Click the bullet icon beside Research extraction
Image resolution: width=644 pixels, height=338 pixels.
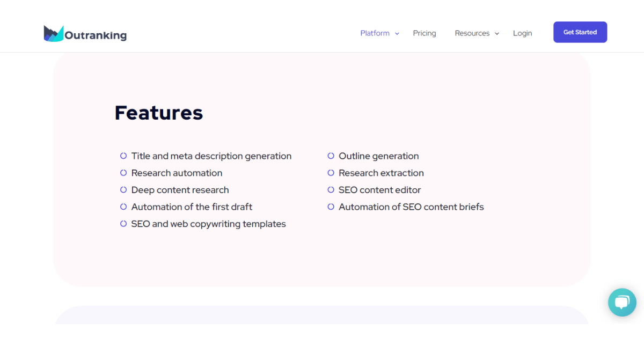click(331, 173)
